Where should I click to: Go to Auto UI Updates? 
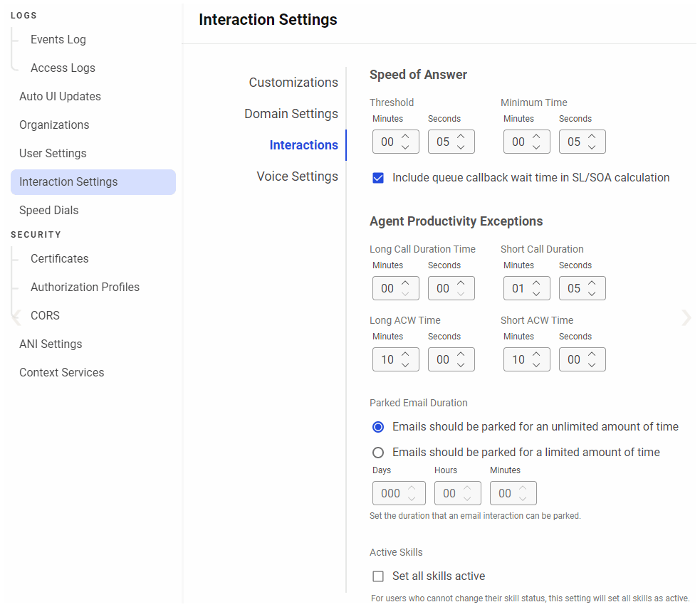coord(60,96)
